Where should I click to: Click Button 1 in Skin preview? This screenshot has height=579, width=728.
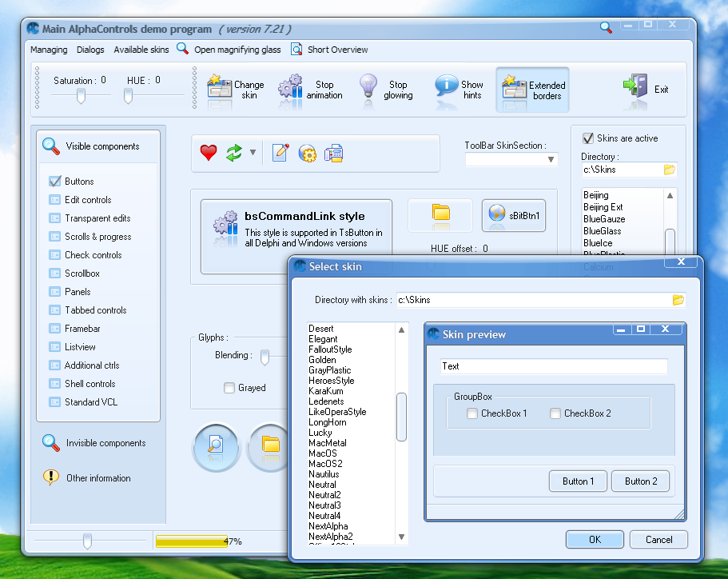pyautogui.click(x=578, y=481)
